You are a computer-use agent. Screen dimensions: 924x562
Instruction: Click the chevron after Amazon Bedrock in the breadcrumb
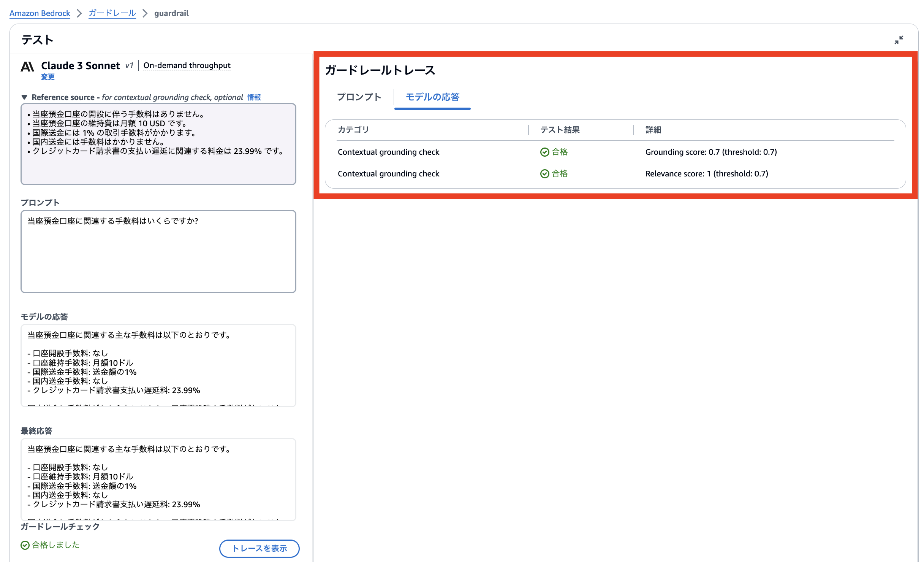pyautogui.click(x=79, y=13)
